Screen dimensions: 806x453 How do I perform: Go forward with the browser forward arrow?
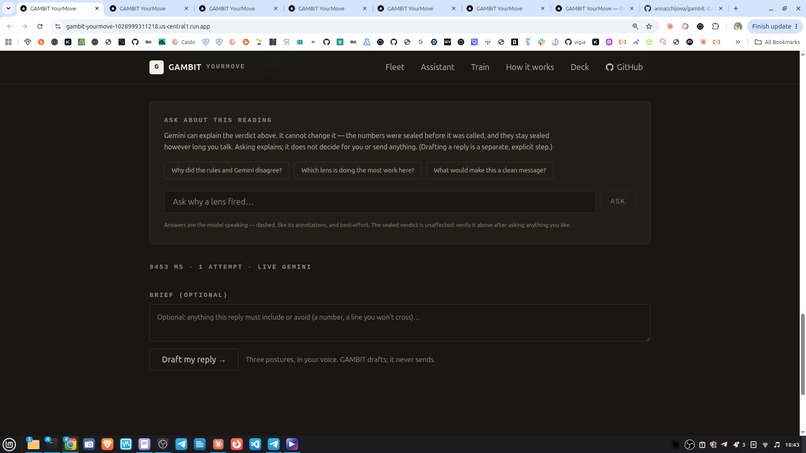point(24,26)
